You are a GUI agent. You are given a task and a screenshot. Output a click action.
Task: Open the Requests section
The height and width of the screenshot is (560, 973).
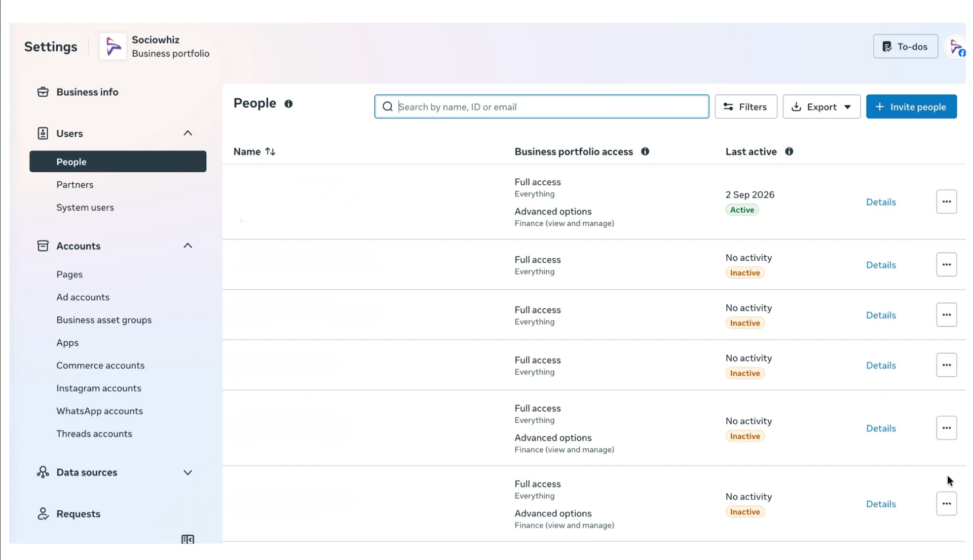78,514
